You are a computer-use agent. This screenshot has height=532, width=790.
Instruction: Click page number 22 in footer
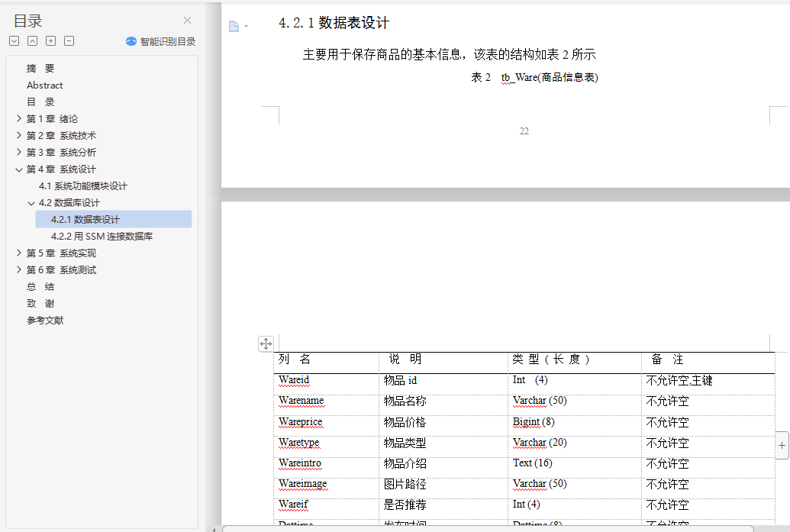coord(524,131)
